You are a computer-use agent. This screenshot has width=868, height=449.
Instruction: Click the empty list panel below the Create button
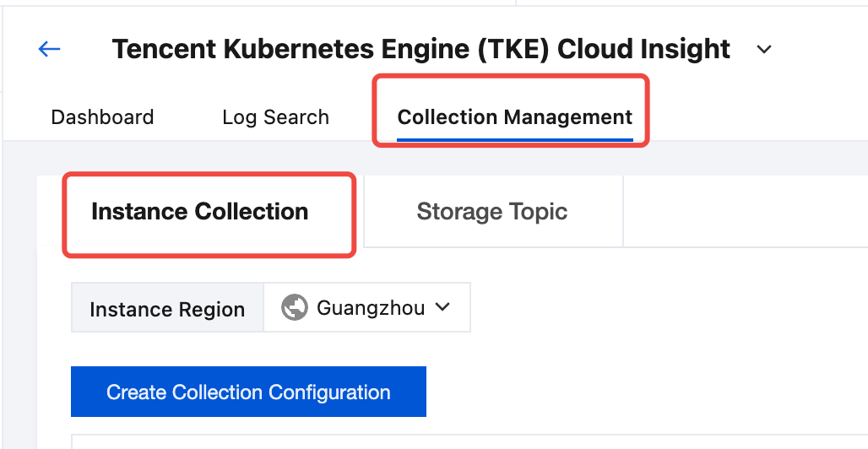tap(464, 441)
